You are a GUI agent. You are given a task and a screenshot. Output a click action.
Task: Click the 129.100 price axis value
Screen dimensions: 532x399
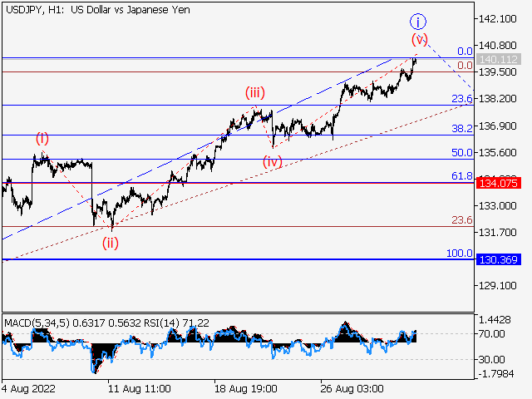point(497,286)
